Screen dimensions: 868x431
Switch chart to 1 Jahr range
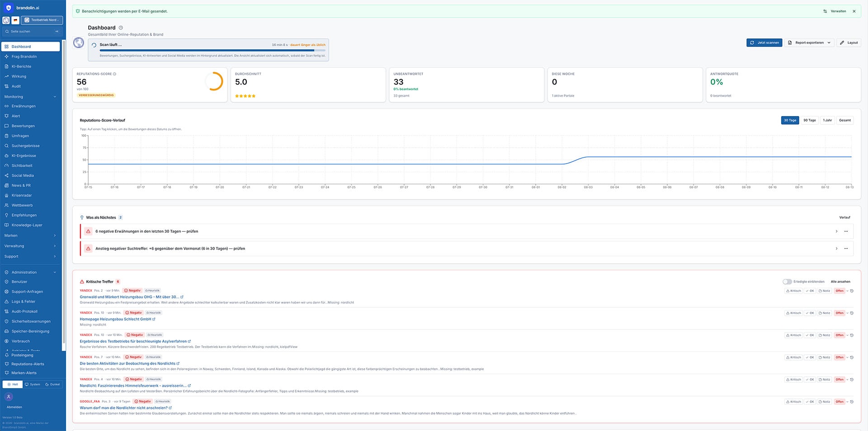click(827, 120)
